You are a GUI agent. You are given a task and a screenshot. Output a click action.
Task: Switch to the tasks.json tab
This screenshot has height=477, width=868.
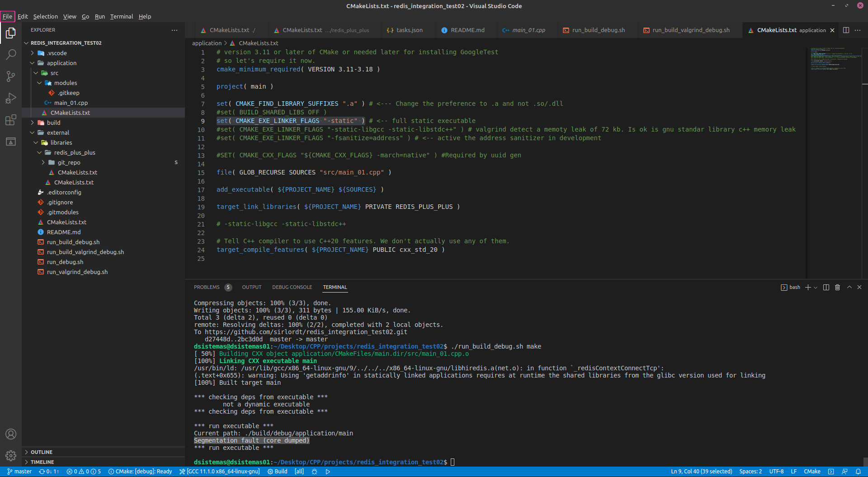click(406, 30)
